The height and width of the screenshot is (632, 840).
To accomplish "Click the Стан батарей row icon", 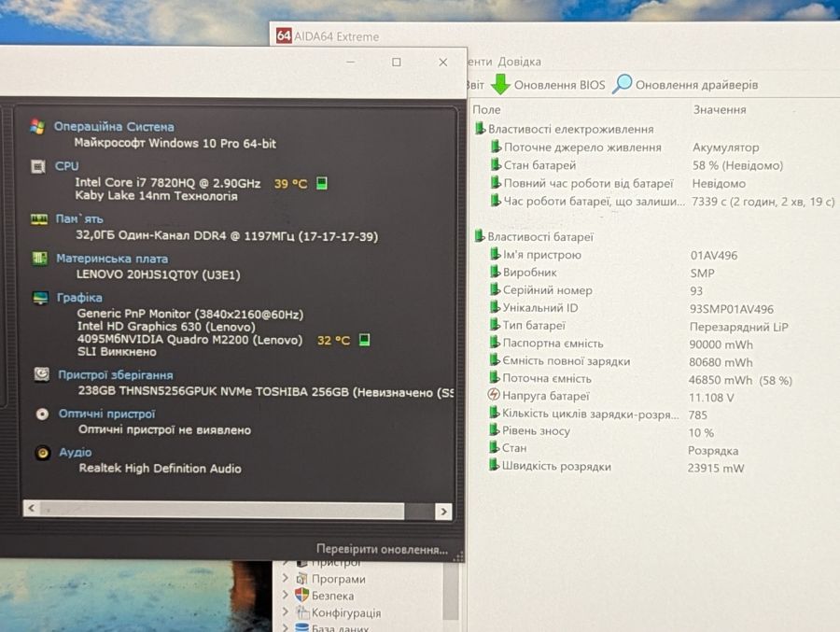I will (496, 164).
